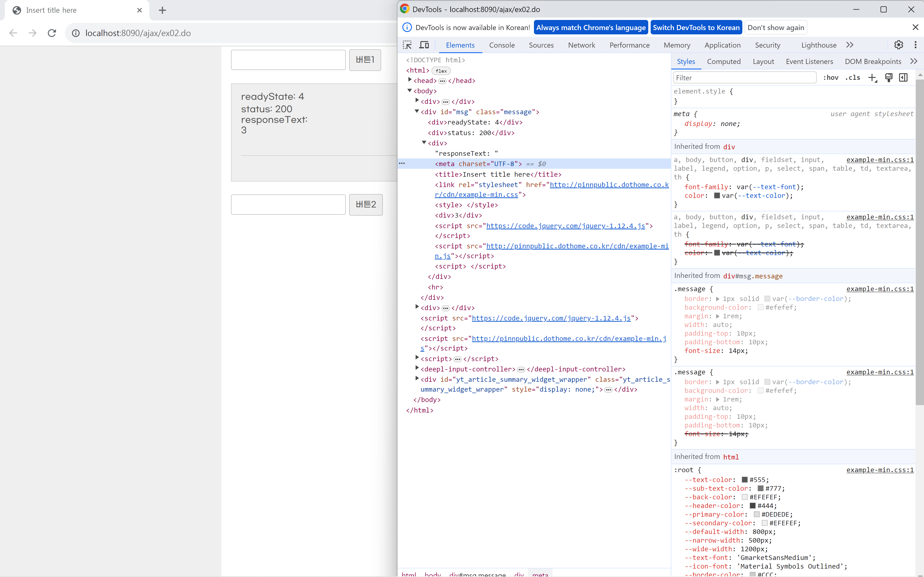Collapse the div#msg message node
Screen dimensions: 924x577
tap(417, 111)
